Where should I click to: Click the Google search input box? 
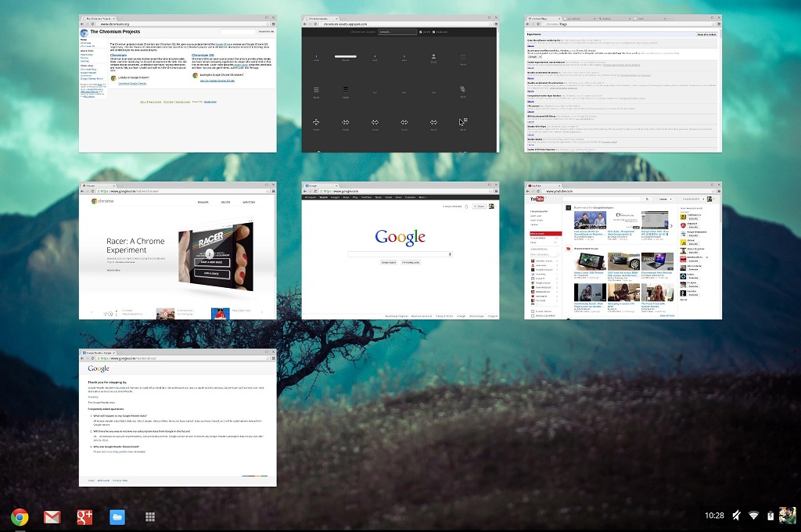[x=400, y=254]
